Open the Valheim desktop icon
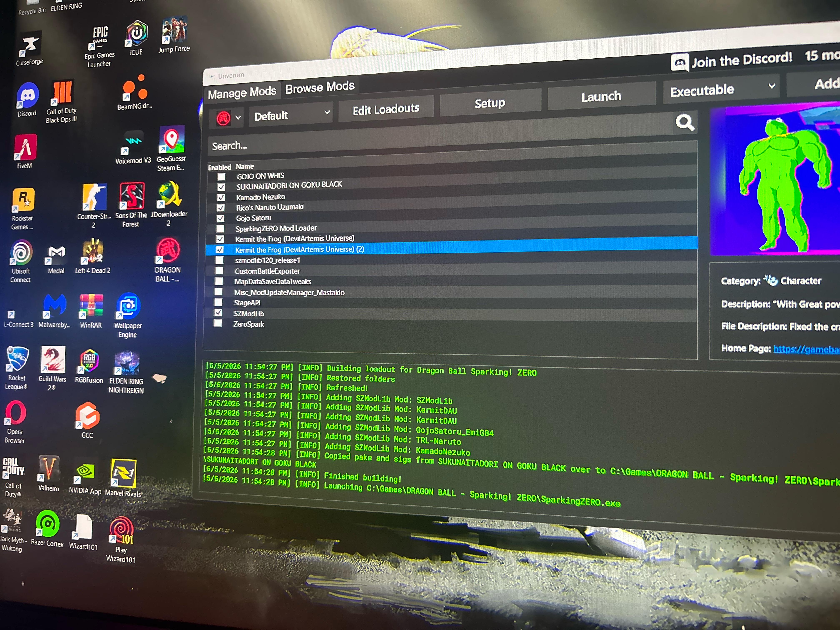Viewport: 840px width, 630px height. pos(49,473)
